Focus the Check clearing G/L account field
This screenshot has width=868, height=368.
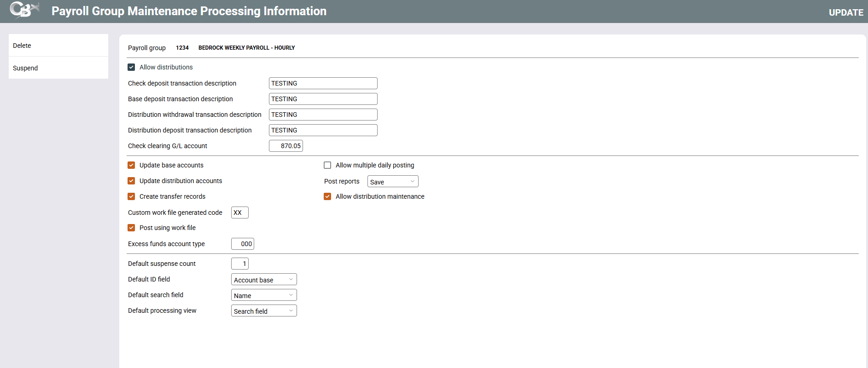285,146
